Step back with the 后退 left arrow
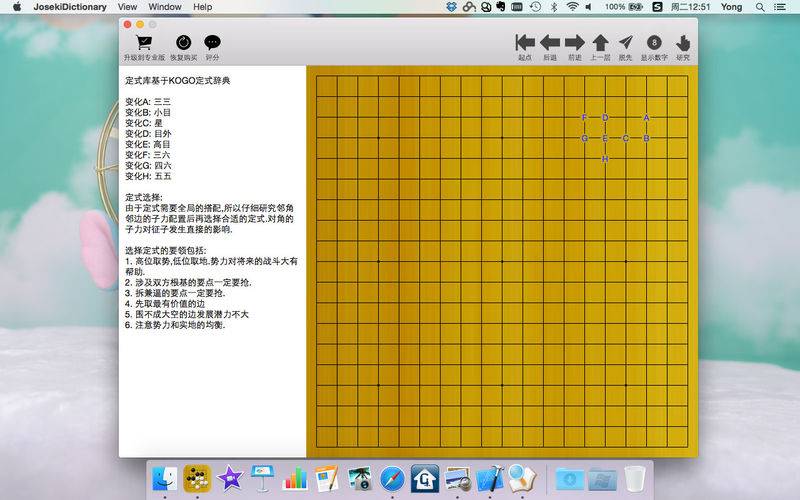800x500 pixels. tap(550, 43)
